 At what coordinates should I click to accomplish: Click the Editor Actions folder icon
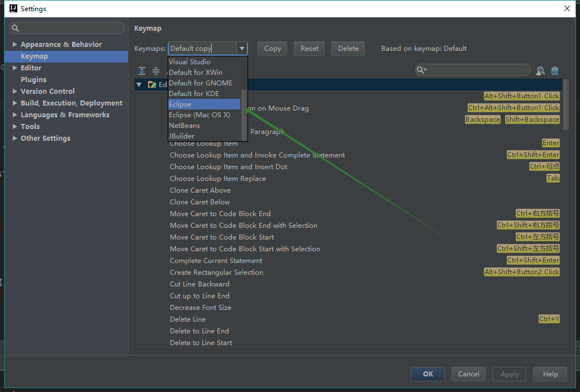[151, 85]
